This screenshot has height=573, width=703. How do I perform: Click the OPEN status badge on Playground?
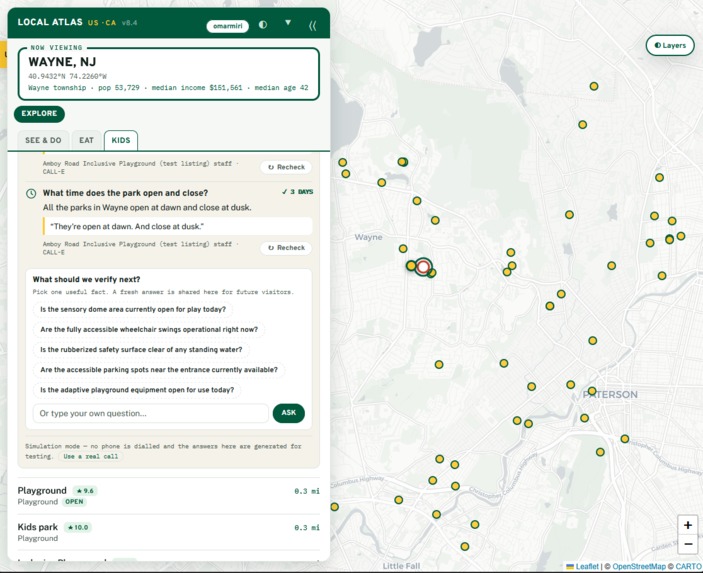pyautogui.click(x=74, y=502)
